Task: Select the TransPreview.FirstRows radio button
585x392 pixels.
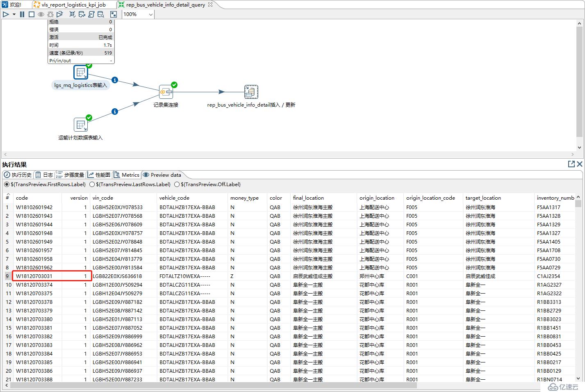Action: coord(7,185)
